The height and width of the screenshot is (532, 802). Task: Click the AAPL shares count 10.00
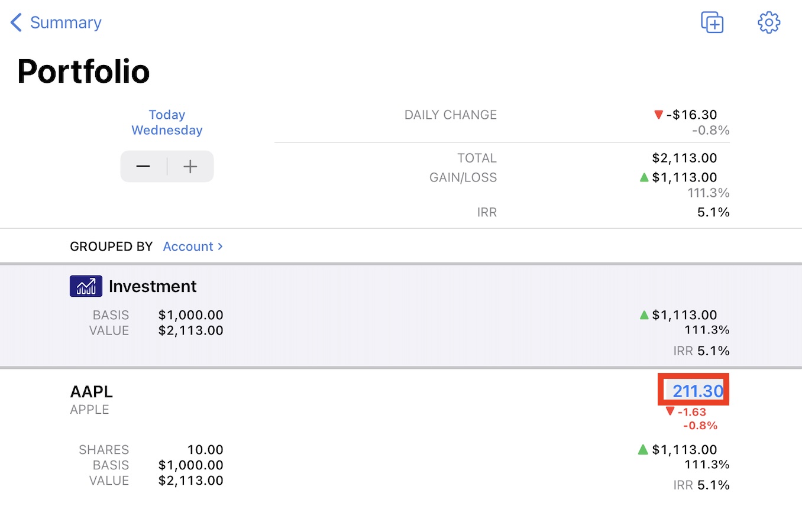[205, 450]
